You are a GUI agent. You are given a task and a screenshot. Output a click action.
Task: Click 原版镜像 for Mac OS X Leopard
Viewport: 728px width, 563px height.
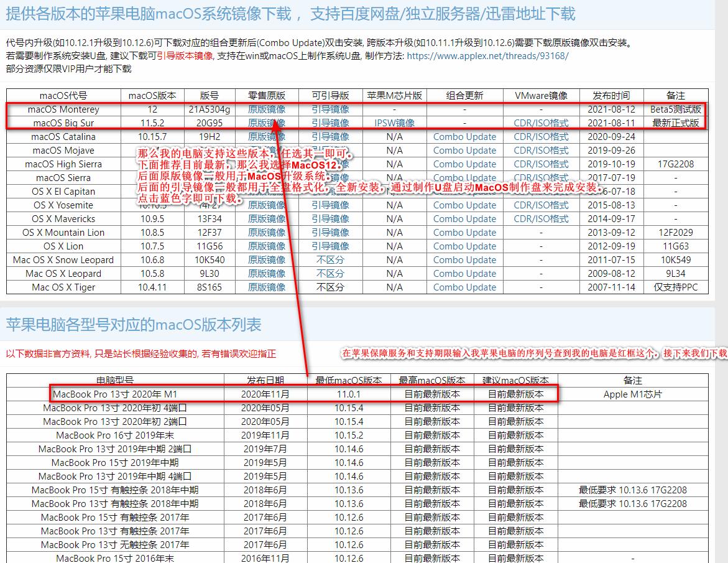coord(266,273)
